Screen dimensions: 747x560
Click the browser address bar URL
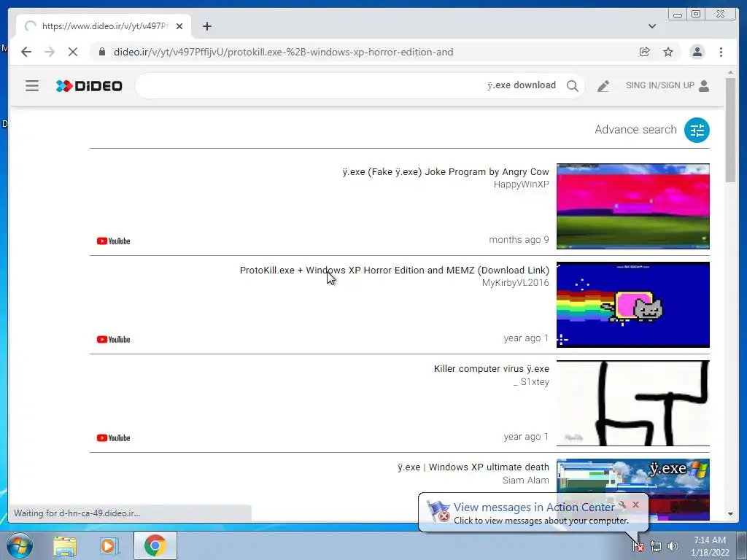[283, 52]
